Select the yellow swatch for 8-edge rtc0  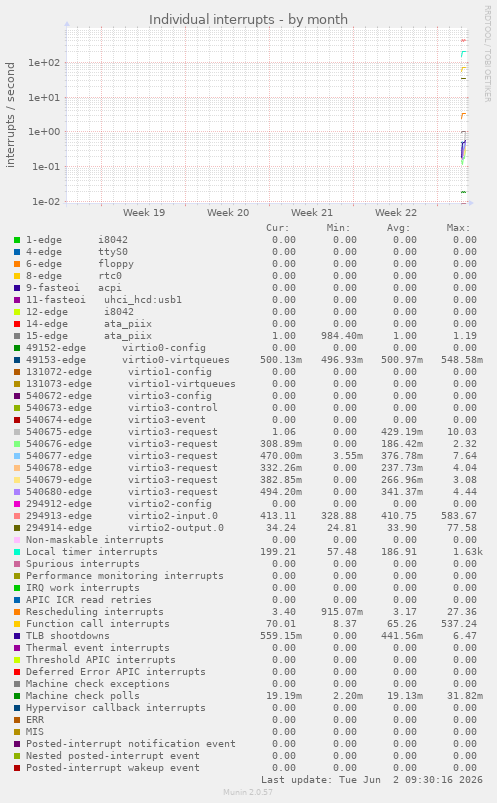pyautogui.click(x=17, y=276)
